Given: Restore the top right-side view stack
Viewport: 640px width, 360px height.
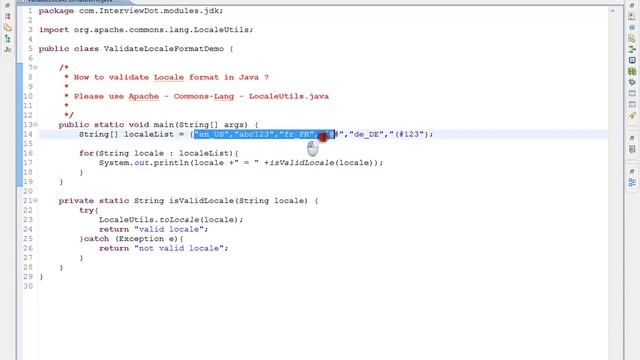Looking at the screenshot, I should pyautogui.click(x=632, y=6).
